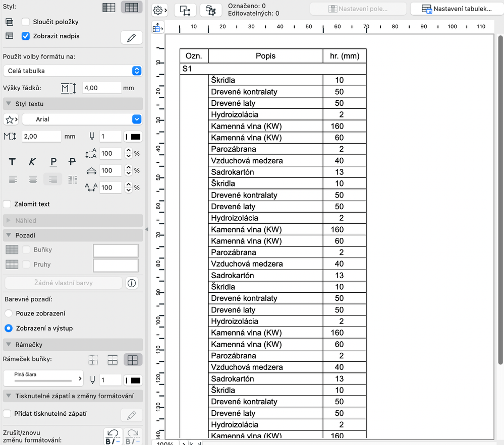Viewport: 504px width, 445px height.
Task: Collapse Tisknutelné zápatí a změny formátování section
Action: 9,396
